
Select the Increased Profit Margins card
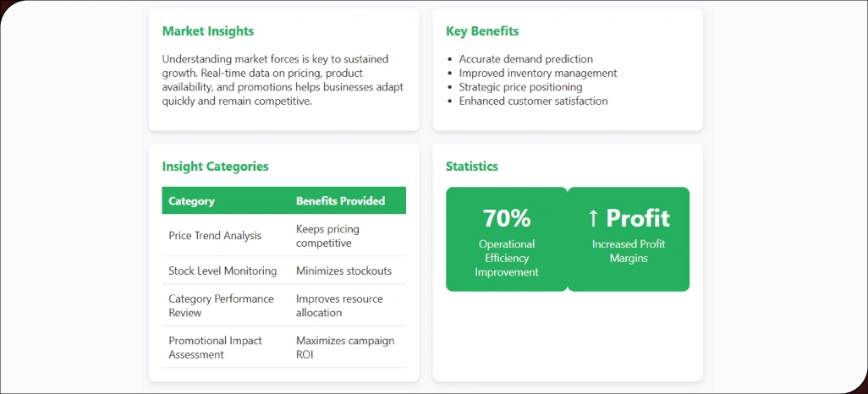[628, 239]
